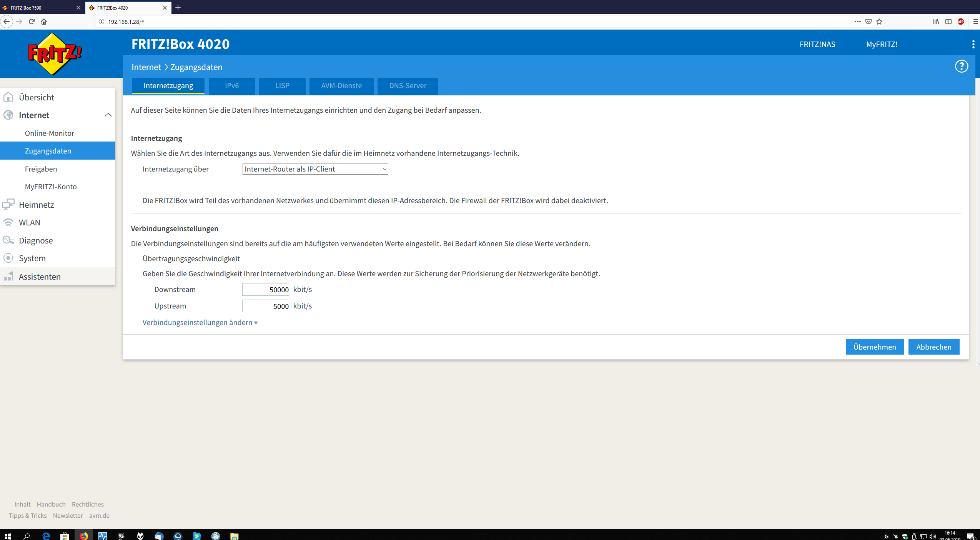
Task: Click the Assistenten icon in sidebar
Action: click(x=8, y=277)
